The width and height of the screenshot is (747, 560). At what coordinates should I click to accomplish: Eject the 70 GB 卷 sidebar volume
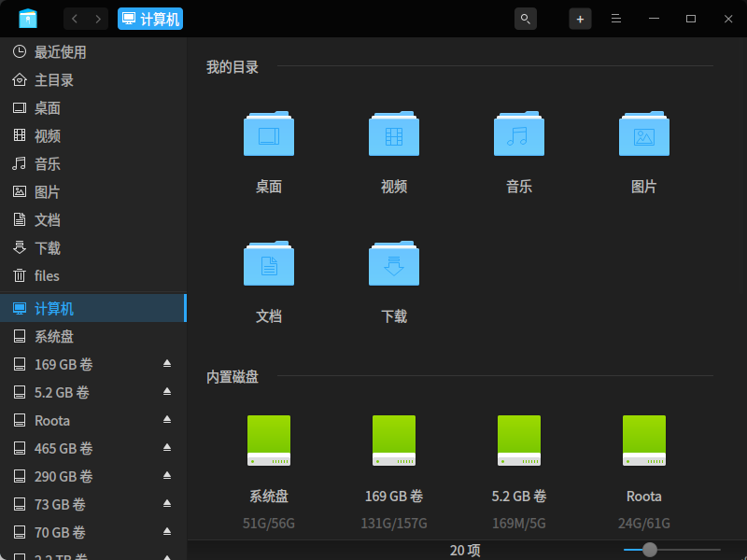[167, 531]
